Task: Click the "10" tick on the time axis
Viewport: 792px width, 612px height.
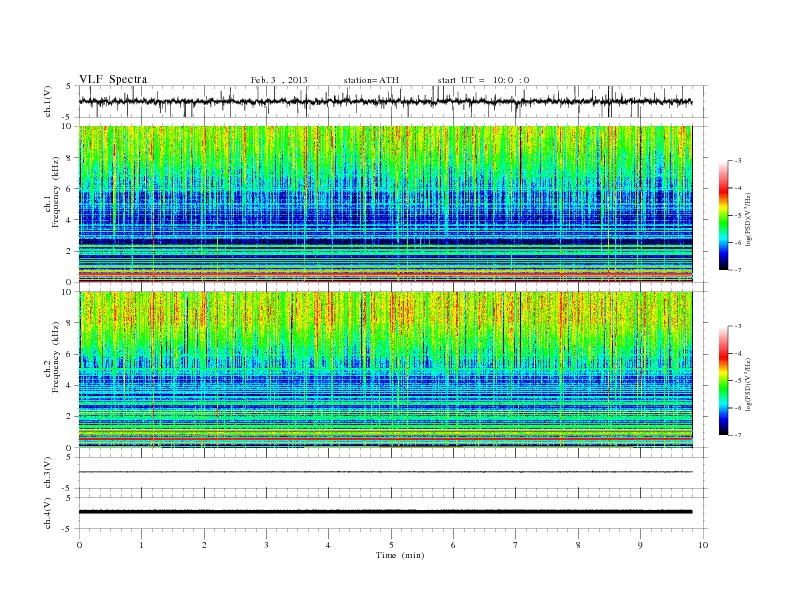Action: 703,545
